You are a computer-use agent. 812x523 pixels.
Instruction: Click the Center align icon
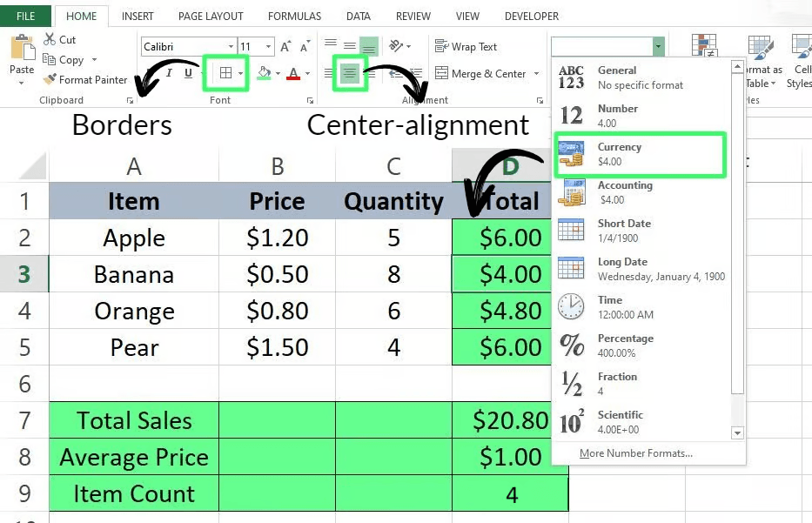(x=350, y=74)
